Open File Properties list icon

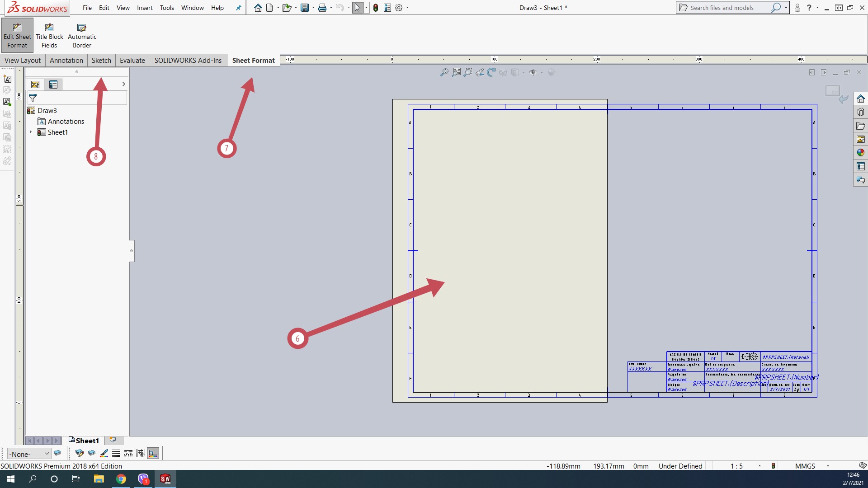click(387, 8)
